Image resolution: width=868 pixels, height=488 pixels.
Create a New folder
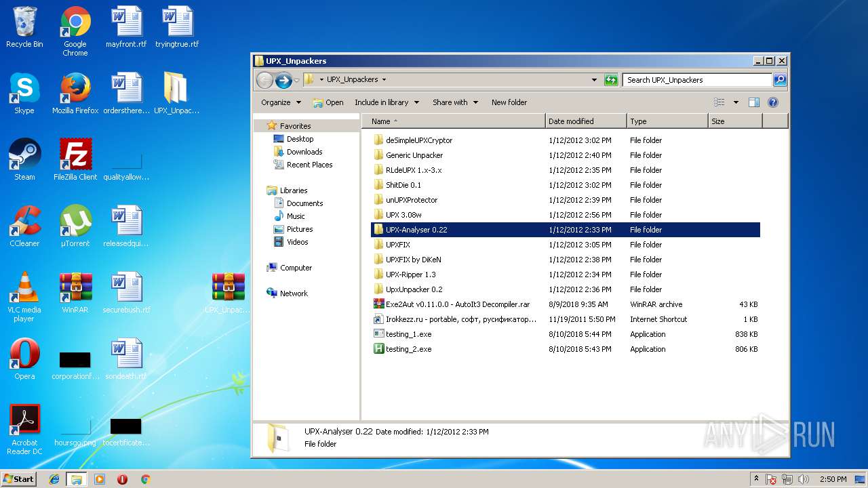[x=509, y=102]
